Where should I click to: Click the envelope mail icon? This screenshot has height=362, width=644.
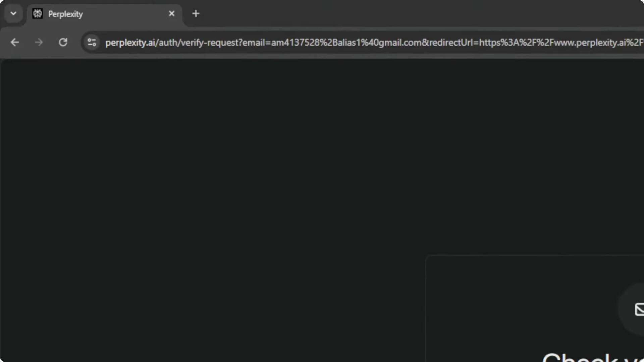coord(639,309)
